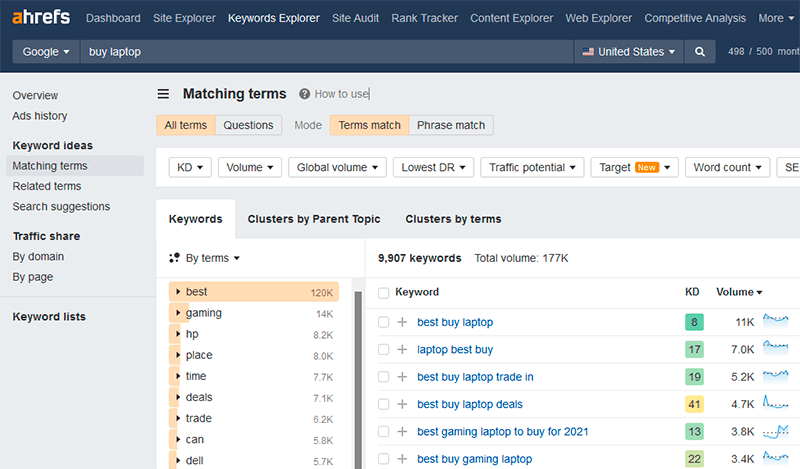
Task: Add 'laptop best buy' with plus icon
Action: click(x=402, y=350)
